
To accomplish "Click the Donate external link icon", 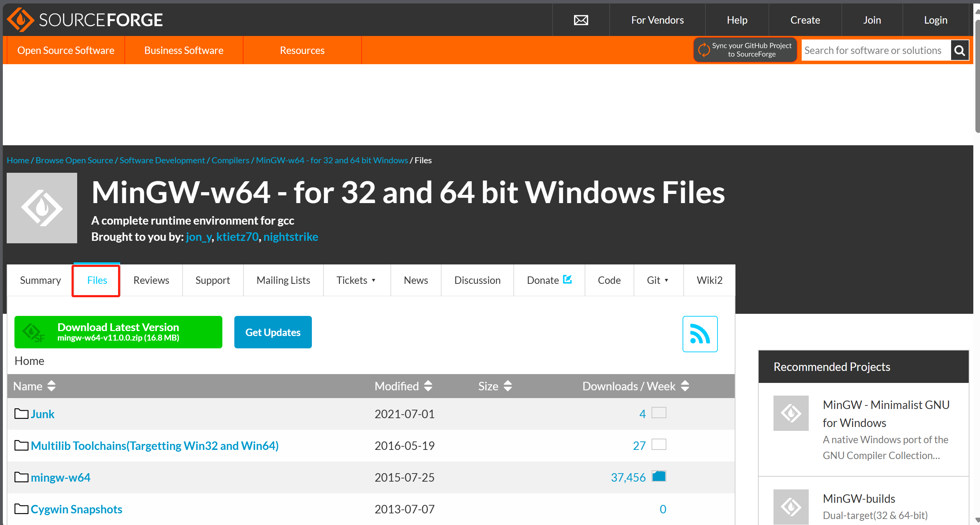I will (x=567, y=279).
